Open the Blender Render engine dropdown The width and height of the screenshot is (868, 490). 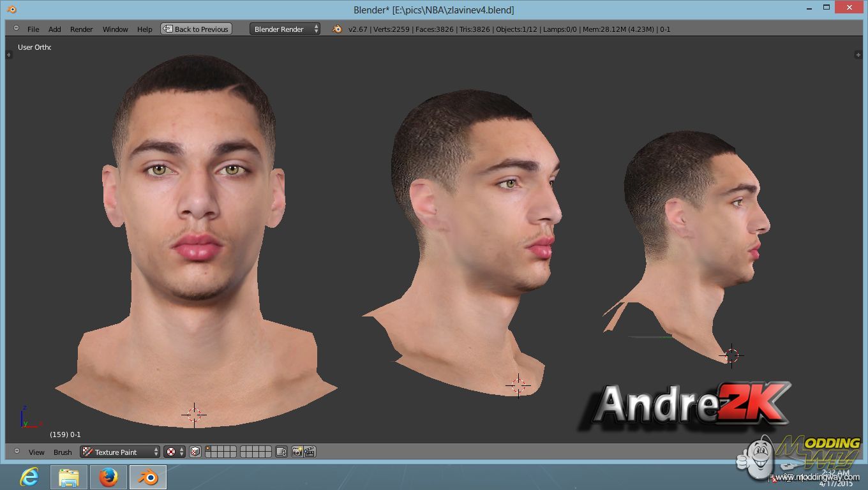point(285,29)
